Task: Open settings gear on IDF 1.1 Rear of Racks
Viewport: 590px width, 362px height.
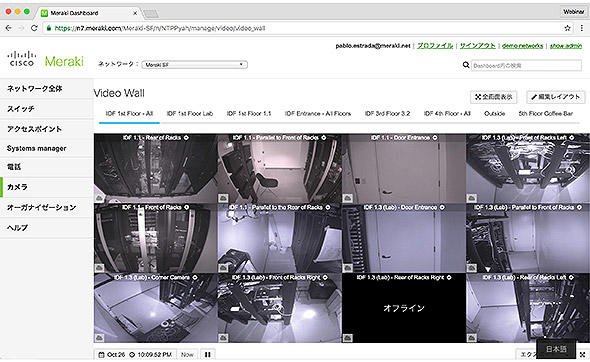Action: 186,138
